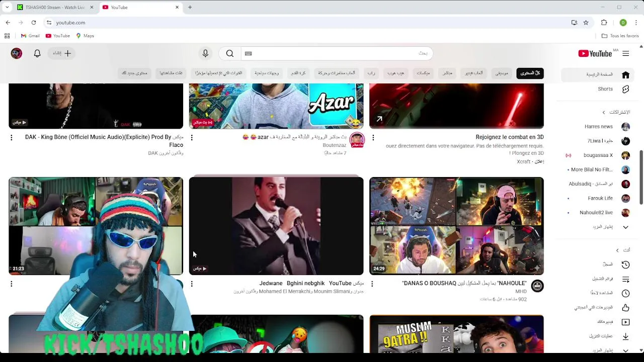
Task: Click the search magnifier button
Action: coord(229,53)
